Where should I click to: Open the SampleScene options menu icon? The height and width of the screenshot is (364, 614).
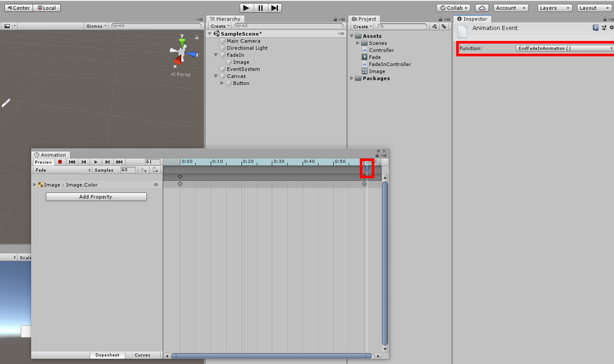point(341,34)
